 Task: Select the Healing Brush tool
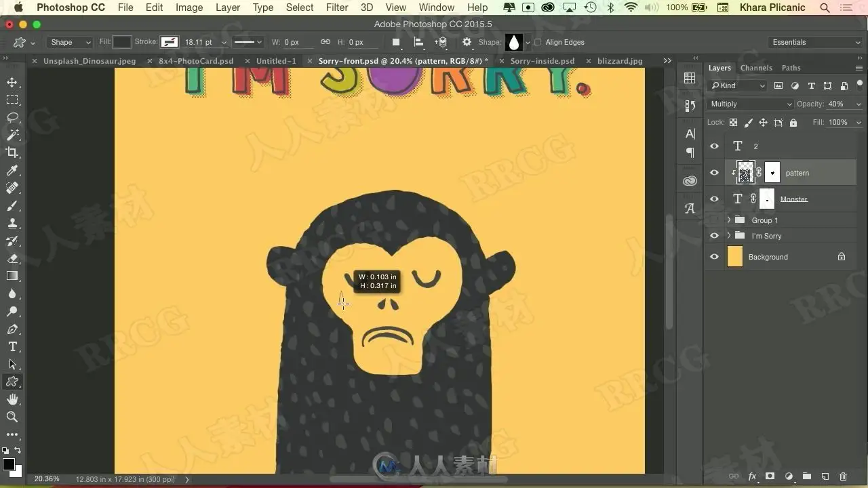[x=12, y=188]
